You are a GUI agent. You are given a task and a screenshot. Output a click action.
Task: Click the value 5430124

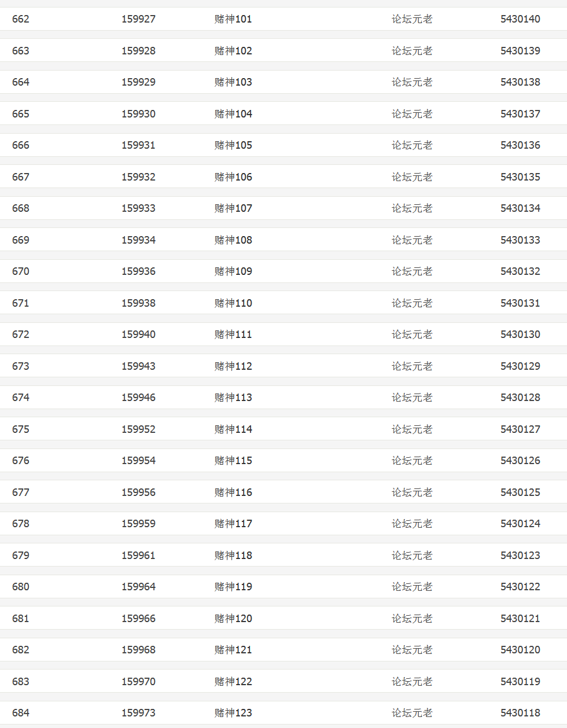[520, 524]
